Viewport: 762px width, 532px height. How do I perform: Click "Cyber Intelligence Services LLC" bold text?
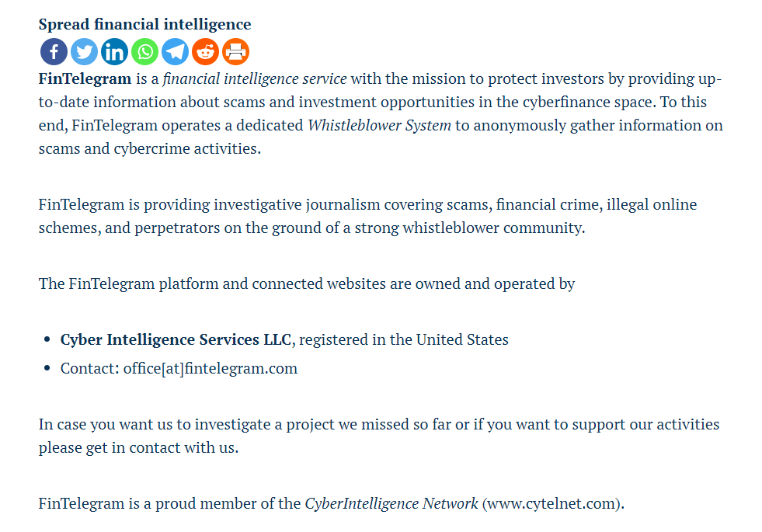click(176, 339)
